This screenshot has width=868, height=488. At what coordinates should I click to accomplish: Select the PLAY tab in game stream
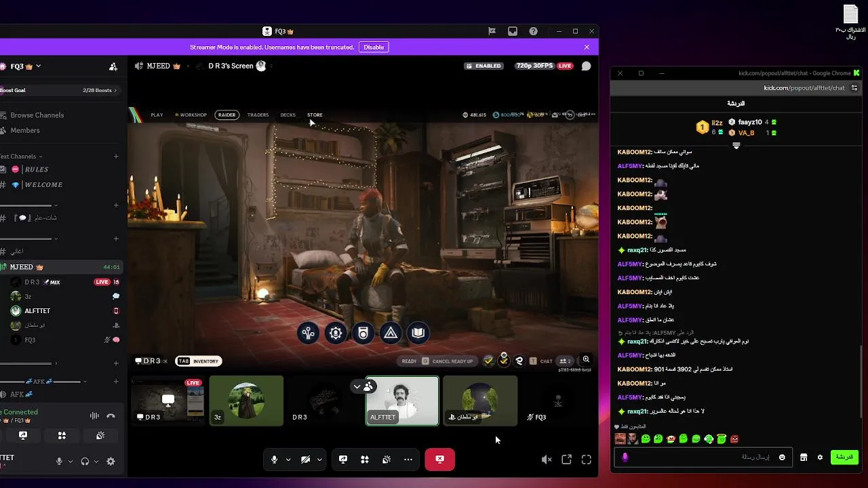(x=157, y=115)
